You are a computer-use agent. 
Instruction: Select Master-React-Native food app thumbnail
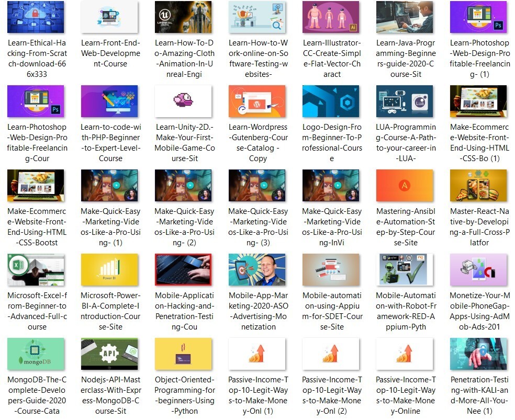pyautogui.click(x=478, y=185)
